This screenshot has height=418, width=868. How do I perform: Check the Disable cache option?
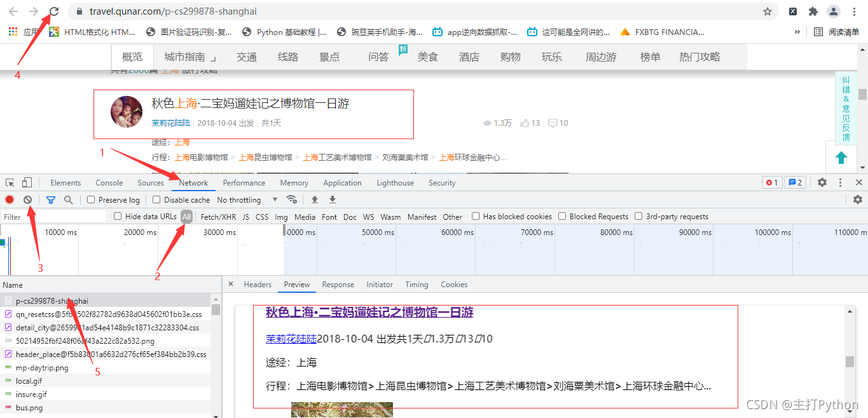(156, 200)
